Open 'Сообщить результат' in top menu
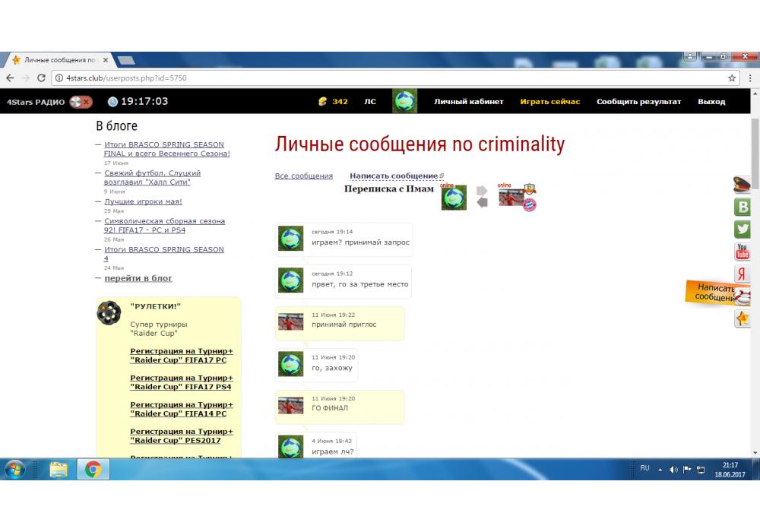This screenshot has height=532, width=760. click(x=638, y=102)
